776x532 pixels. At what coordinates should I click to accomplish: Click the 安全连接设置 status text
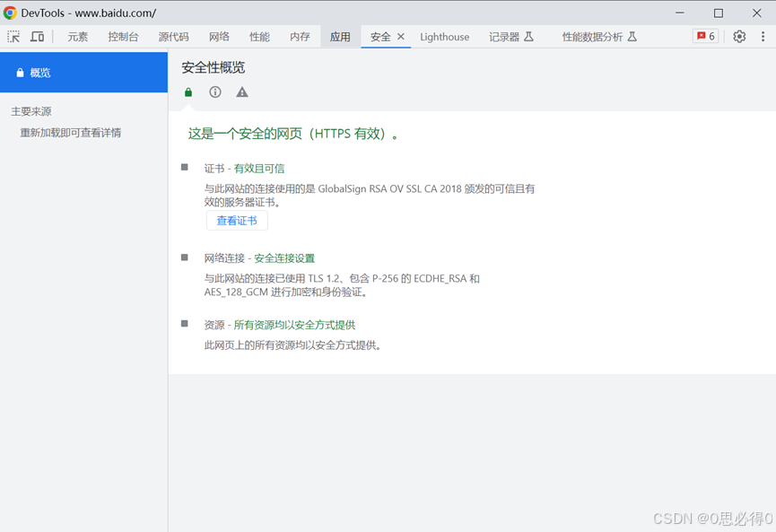(284, 258)
